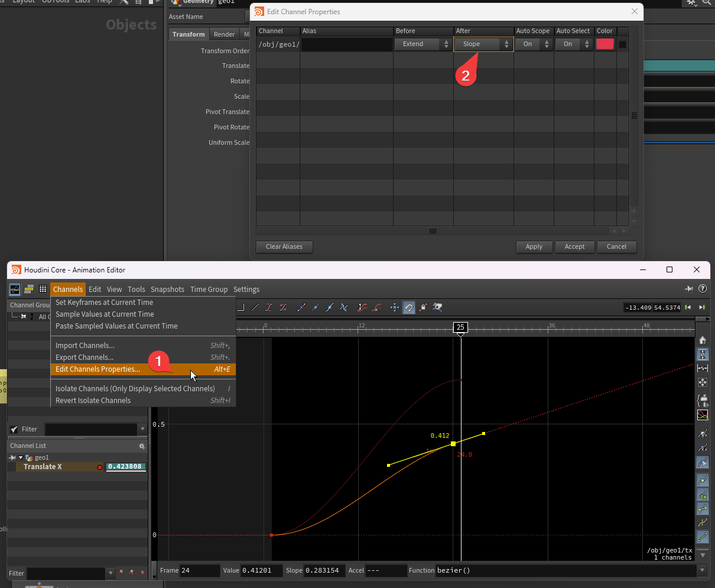
Task: Open the animation editor help icon
Action: click(703, 289)
